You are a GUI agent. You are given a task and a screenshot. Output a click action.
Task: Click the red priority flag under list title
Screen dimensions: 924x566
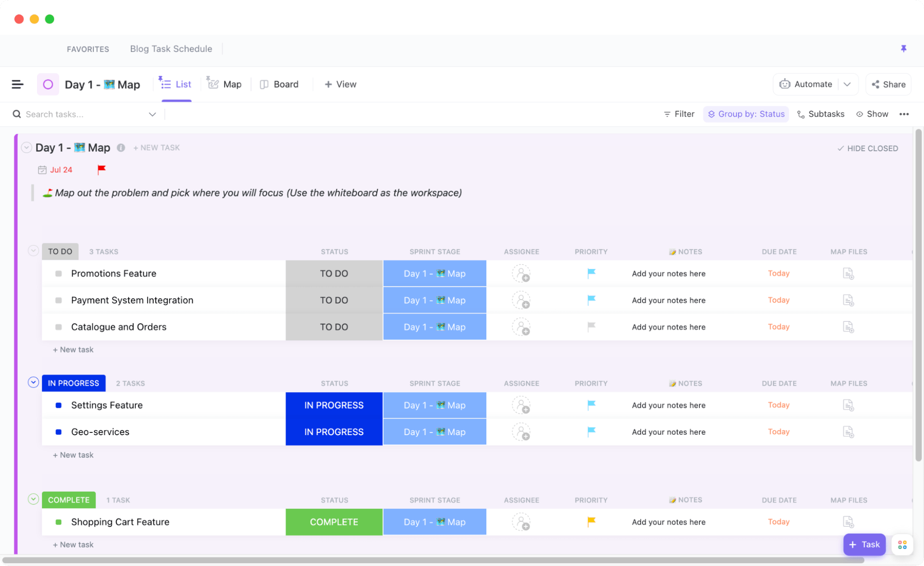coord(102,170)
